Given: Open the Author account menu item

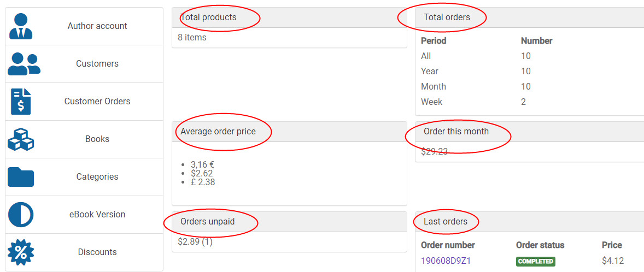Looking at the screenshot, I should [97, 26].
